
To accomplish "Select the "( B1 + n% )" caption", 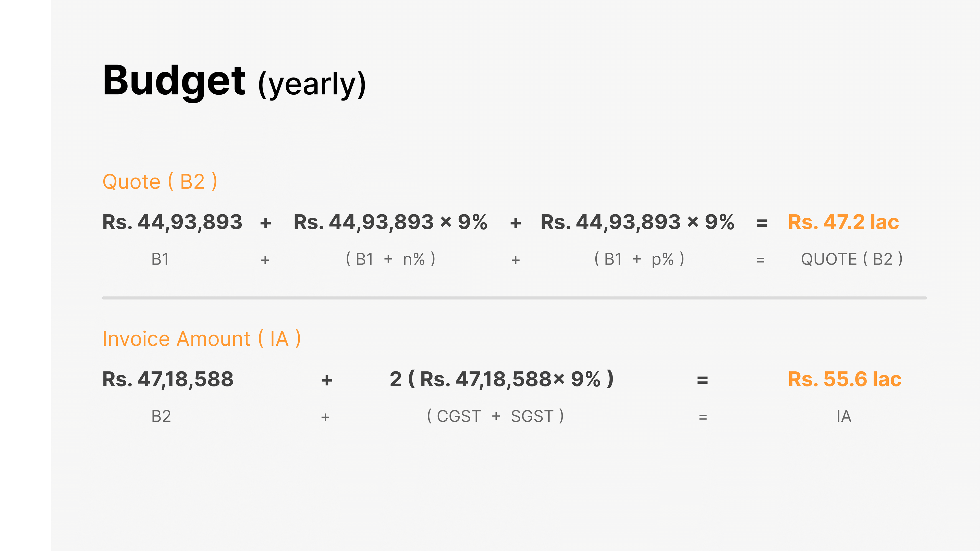I will tap(390, 259).
